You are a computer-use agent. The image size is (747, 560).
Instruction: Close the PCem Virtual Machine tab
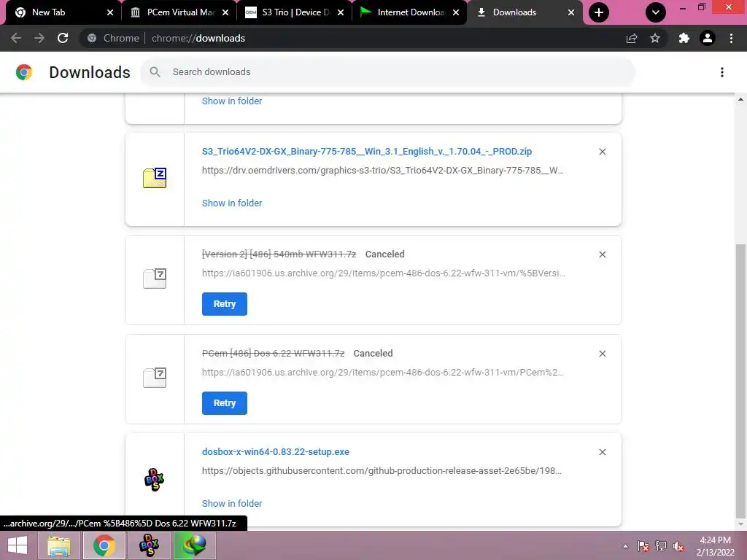pos(225,12)
